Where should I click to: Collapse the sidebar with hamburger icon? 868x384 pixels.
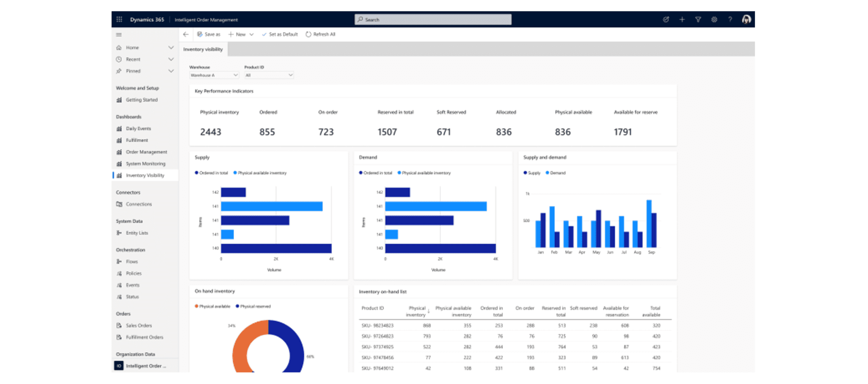[119, 35]
